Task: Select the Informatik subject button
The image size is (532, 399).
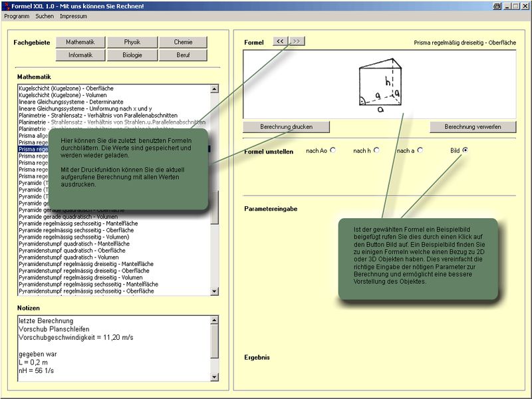Action: 80,55
